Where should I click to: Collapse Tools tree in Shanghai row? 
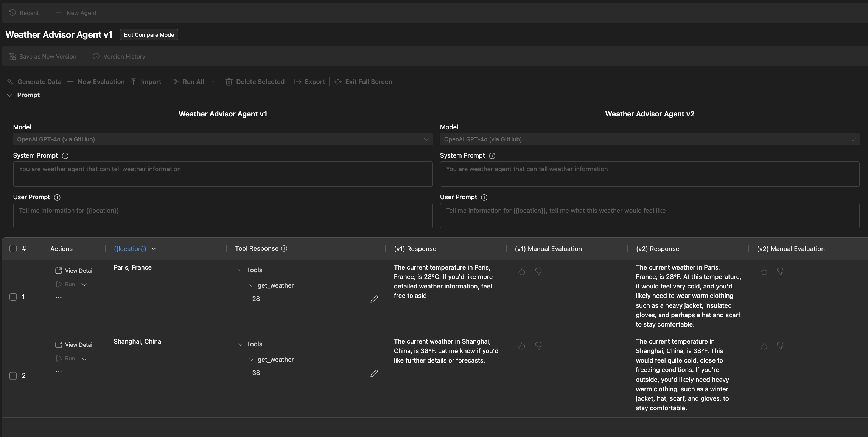240,344
